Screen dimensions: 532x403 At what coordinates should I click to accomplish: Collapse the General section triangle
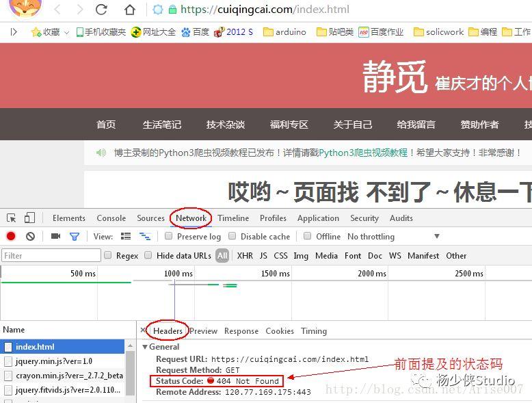[145, 347]
